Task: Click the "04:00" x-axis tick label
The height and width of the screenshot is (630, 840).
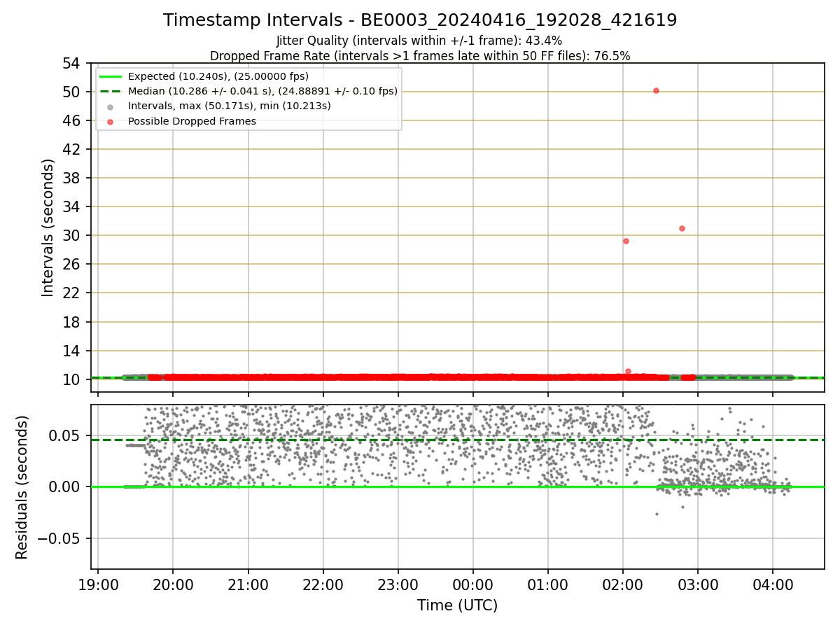Action: (772, 584)
